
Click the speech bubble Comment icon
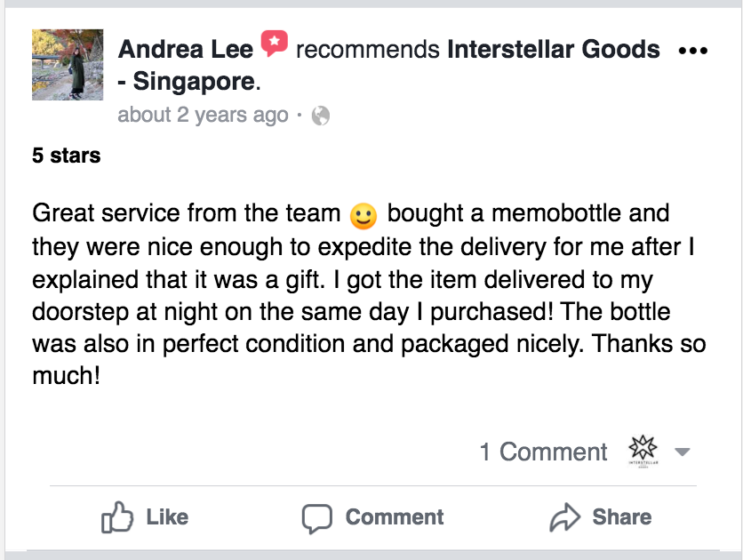pyautogui.click(x=316, y=517)
